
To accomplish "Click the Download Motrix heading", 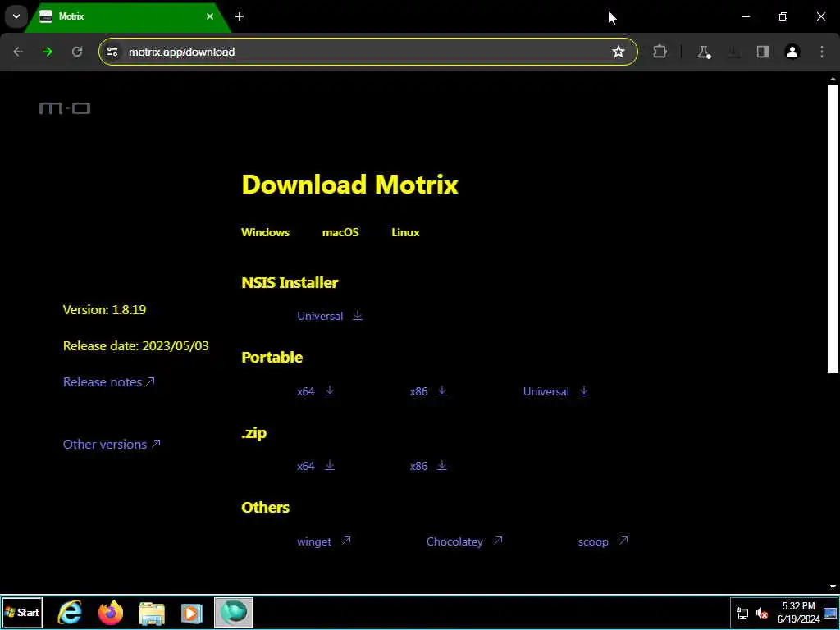I will [349, 185].
